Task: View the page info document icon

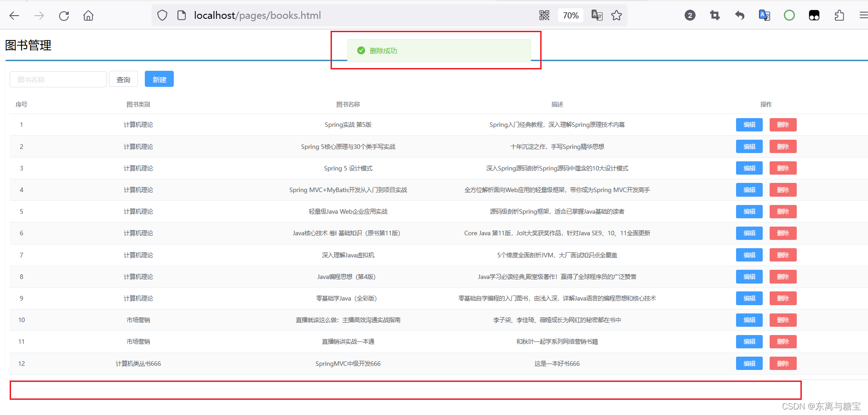Action: [182, 16]
